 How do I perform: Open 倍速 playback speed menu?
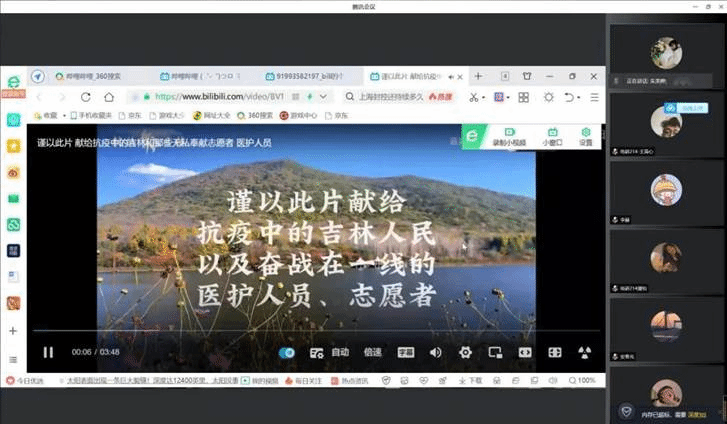pyautogui.click(x=372, y=352)
